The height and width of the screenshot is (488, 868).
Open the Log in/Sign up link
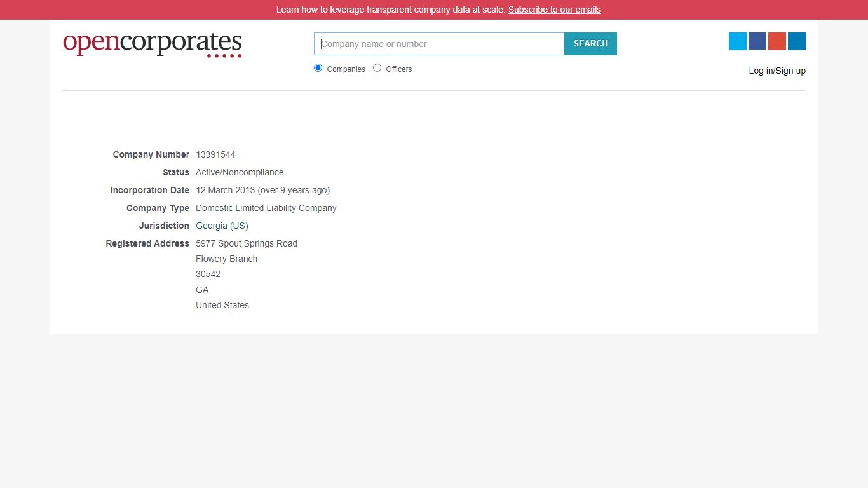[777, 71]
